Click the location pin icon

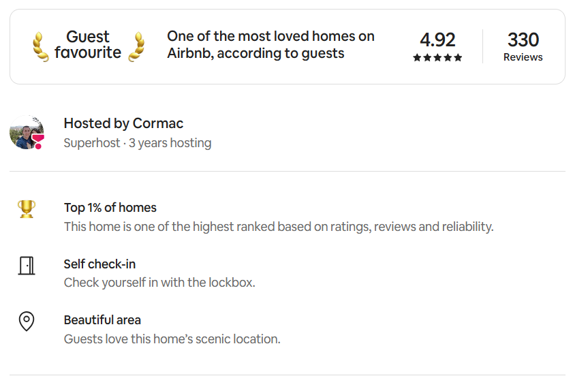pos(27,321)
